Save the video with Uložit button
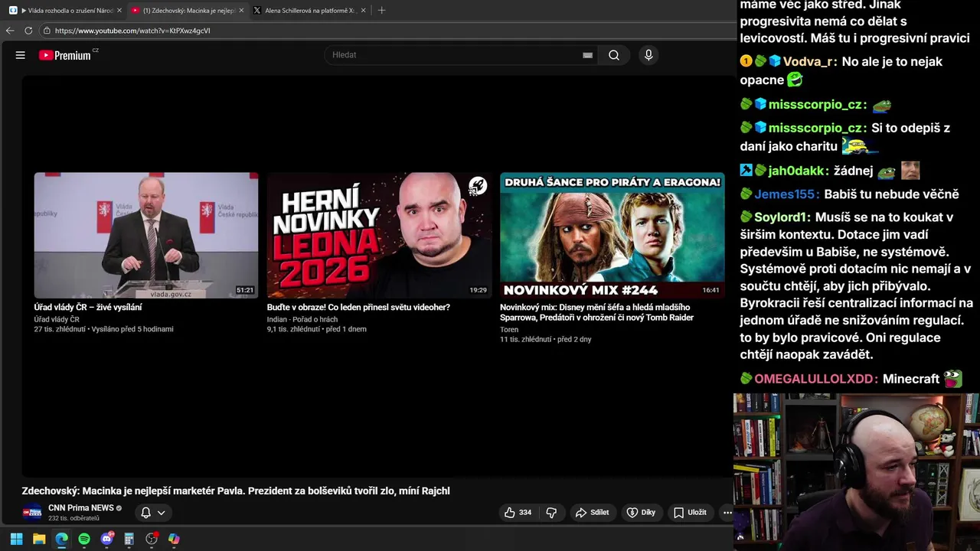Image resolution: width=980 pixels, height=551 pixels. tap(690, 513)
